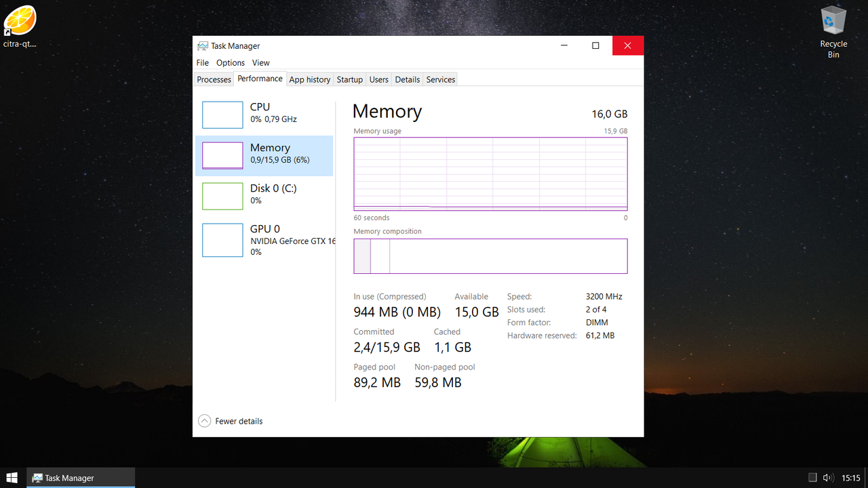
Task: Click the Memory composition bar
Action: click(x=490, y=256)
